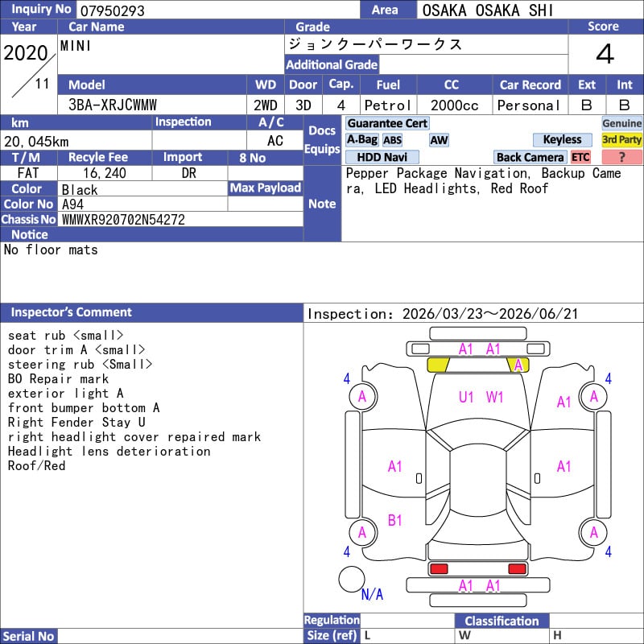Toggle the Keyless equipment badge
This screenshot has width=644, height=644.
[562, 140]
